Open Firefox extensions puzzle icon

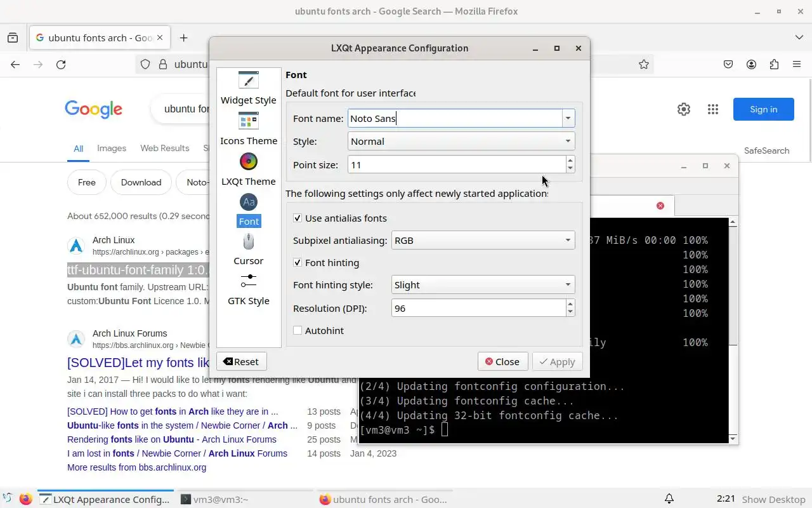[774, 64]
